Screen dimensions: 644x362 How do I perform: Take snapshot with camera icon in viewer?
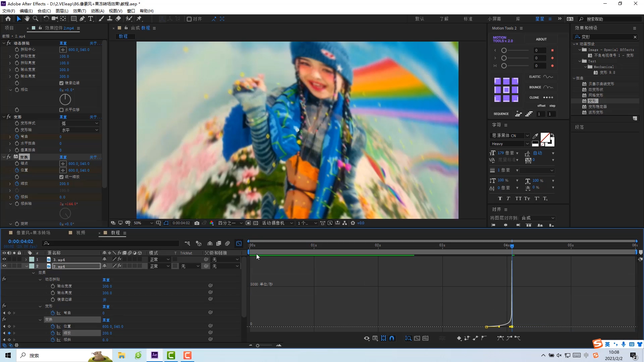[197, 223]
